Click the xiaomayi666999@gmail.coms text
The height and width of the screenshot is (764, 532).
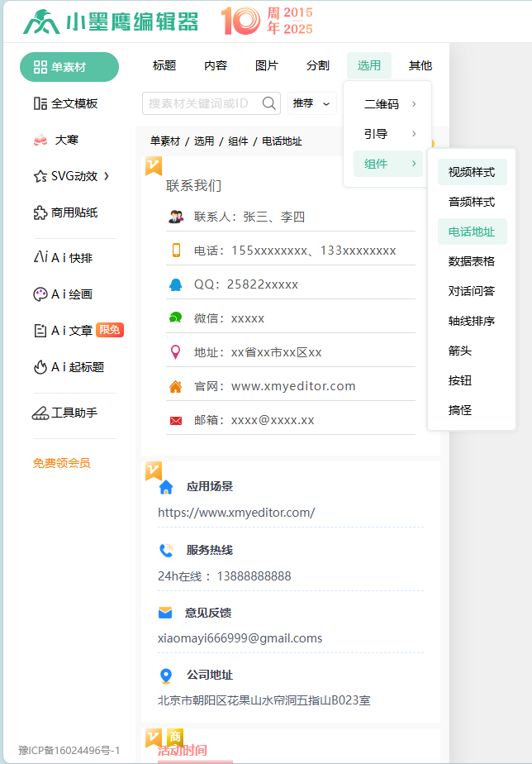click(x=240, y=638)
